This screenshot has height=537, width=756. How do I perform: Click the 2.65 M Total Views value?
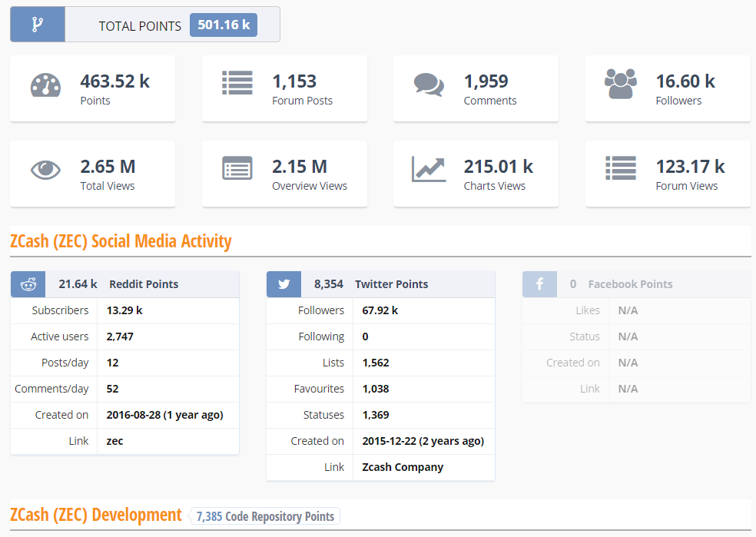coord(108,166)
